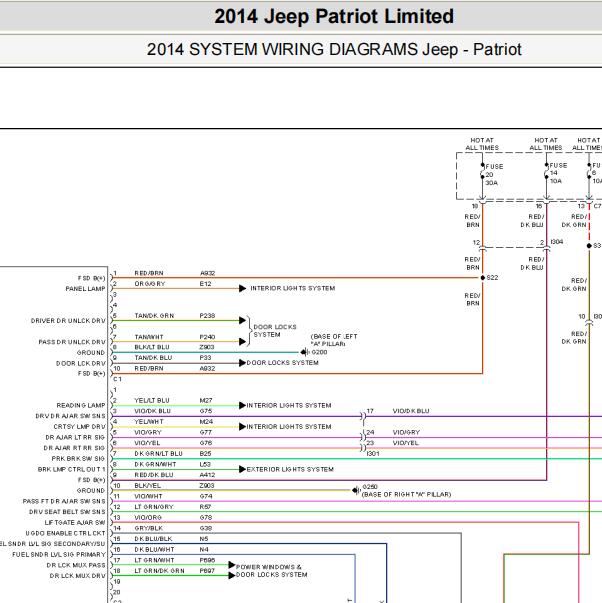Select the 'FUSE 14 10A' fuse label
602x603 pixels.
(558, 173)
